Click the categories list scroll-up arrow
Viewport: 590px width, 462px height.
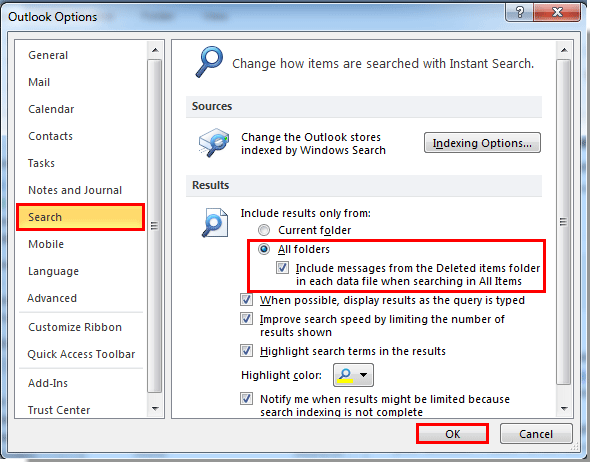pos(155,50)
